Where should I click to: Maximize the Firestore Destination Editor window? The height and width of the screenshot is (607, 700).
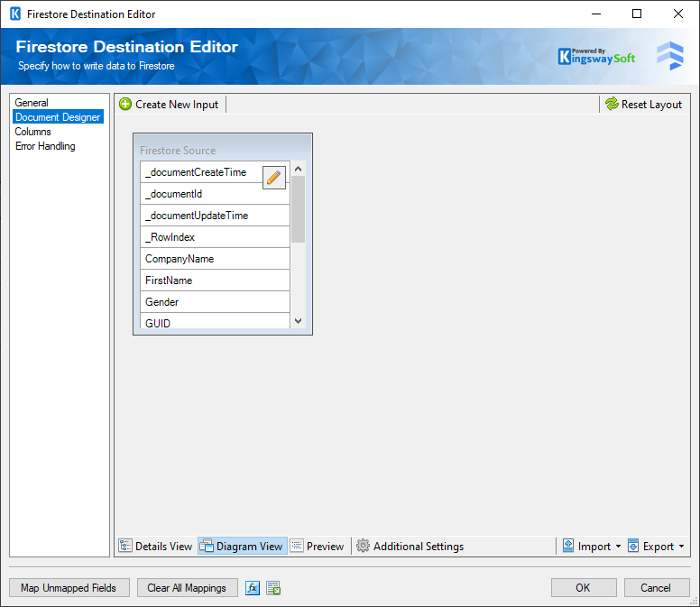point(637,14)
